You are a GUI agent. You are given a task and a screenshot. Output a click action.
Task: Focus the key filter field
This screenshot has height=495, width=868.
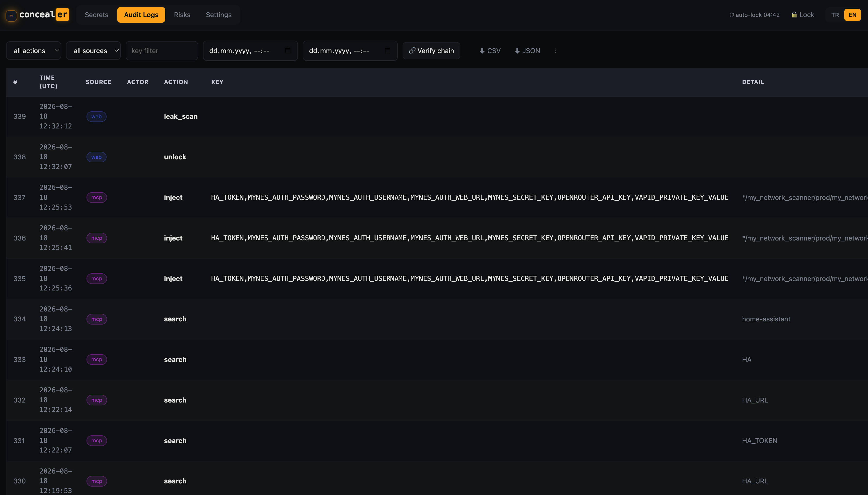coord(162,51)
